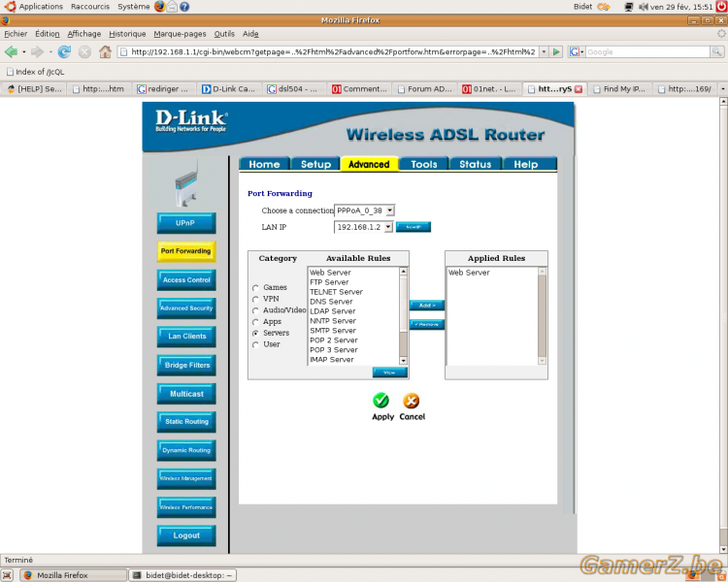
Task: Click the < Remove button
Action: (427, 324)
